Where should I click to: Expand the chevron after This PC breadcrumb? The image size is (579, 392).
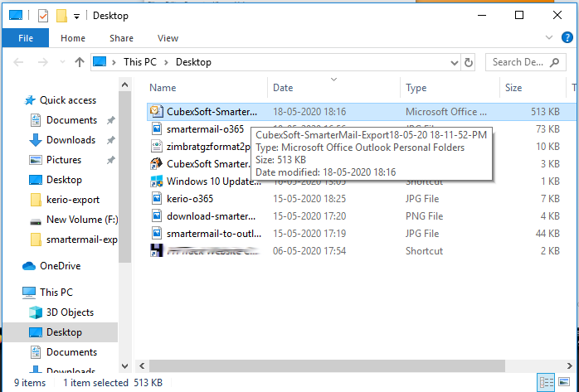[166, 62]
